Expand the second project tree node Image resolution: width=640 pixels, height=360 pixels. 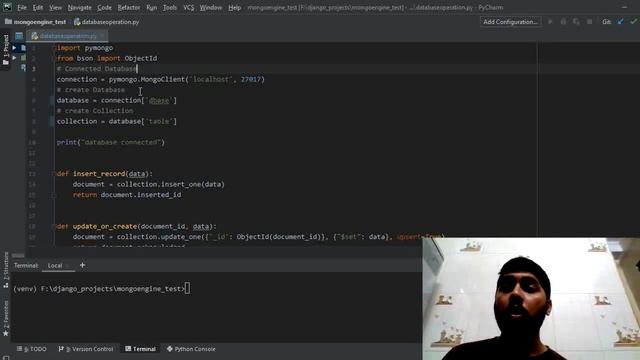(14, 58)
